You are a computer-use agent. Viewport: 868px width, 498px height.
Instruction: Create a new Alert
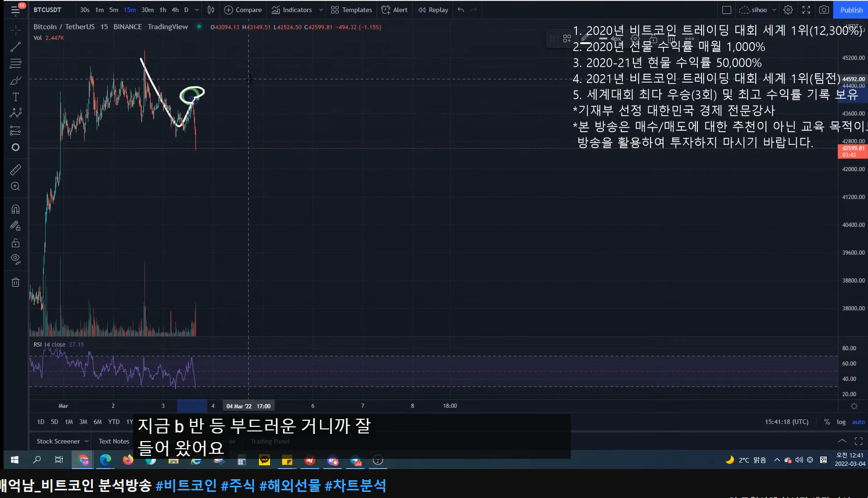pyautogui.click(x=395, y=10)
